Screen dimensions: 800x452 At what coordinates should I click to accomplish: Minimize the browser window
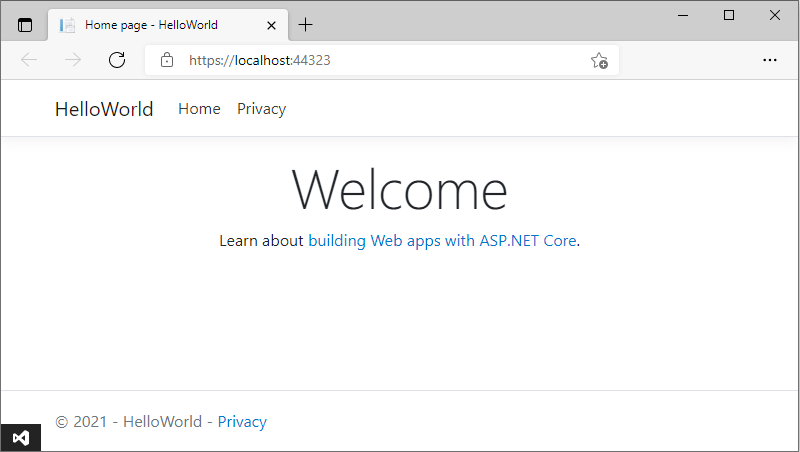coord(683,15)
